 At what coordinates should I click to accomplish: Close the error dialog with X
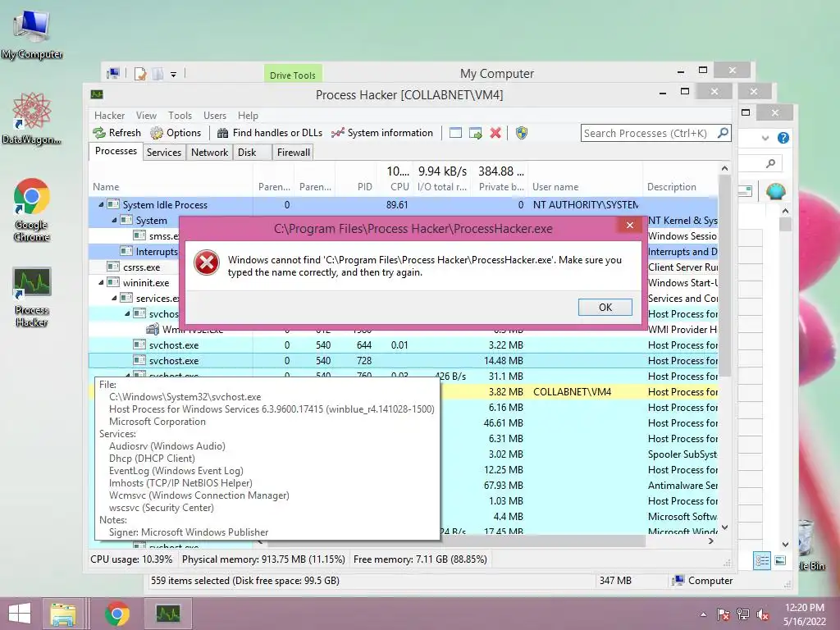630,225
